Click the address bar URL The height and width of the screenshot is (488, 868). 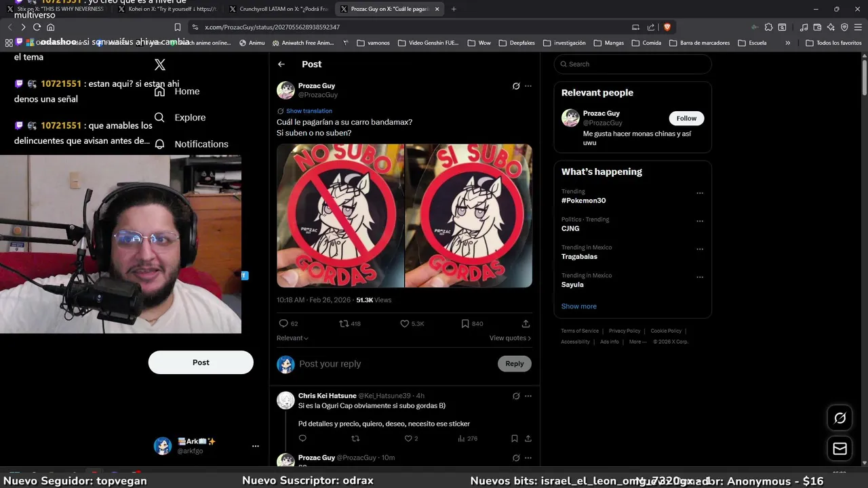point(272,27)
